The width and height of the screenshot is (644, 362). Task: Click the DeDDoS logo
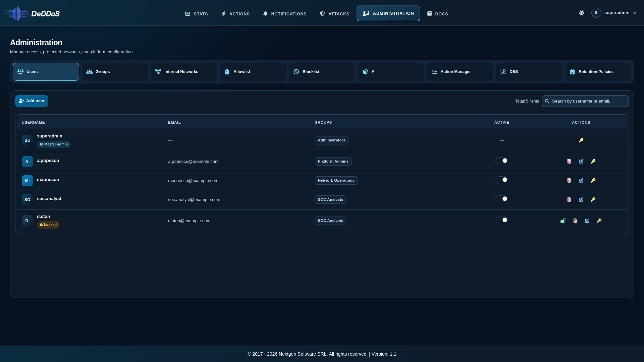click(x=32, y=14)
